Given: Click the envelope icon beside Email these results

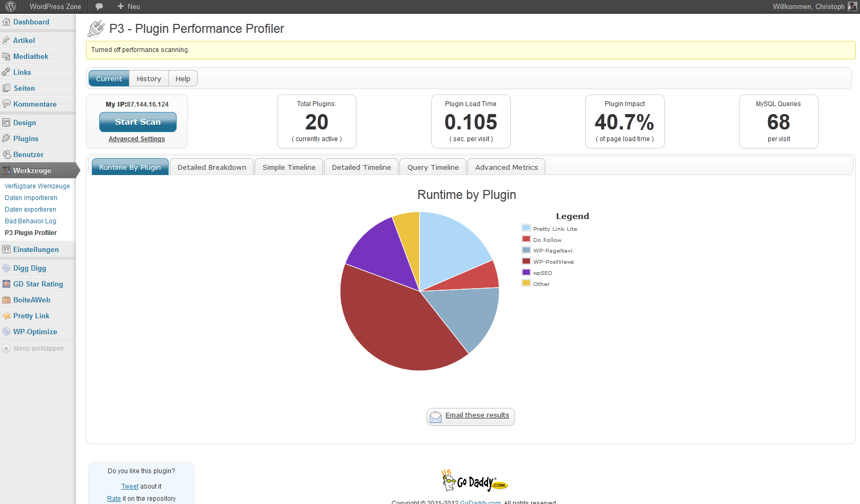Looking at the screenshot, I should pos(436,417).
